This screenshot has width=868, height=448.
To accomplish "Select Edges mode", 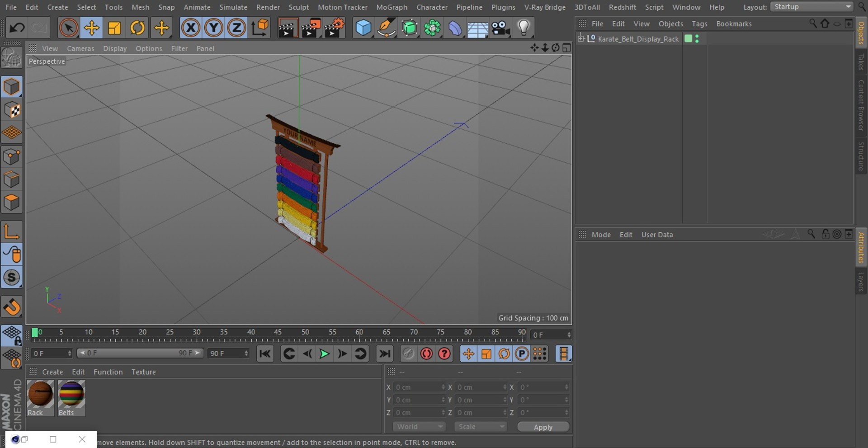I will [12, 179].
